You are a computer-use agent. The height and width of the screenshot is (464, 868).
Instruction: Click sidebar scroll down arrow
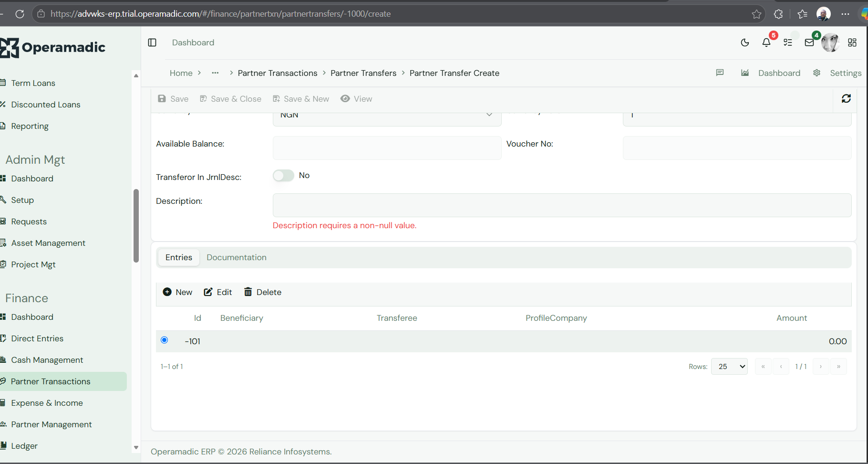pyautogui.click(x=136, y=447)
